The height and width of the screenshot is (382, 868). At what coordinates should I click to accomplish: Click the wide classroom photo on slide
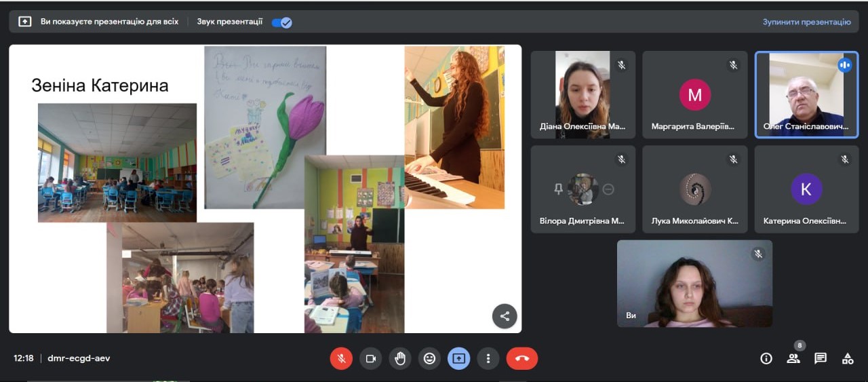click(117, 163)
